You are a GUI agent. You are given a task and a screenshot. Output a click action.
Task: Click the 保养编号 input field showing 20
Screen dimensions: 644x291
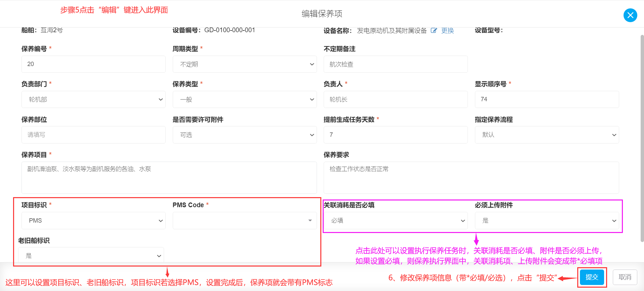coord(94,64)
